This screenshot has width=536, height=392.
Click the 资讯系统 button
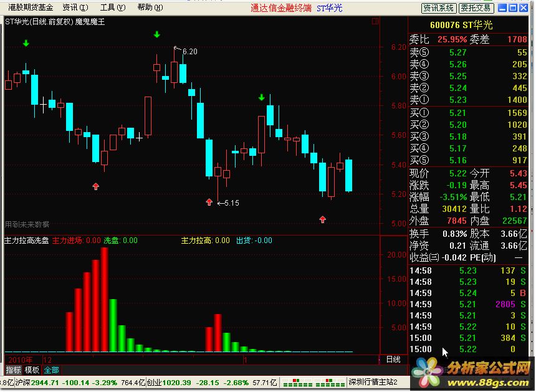[x=439, y=8]
